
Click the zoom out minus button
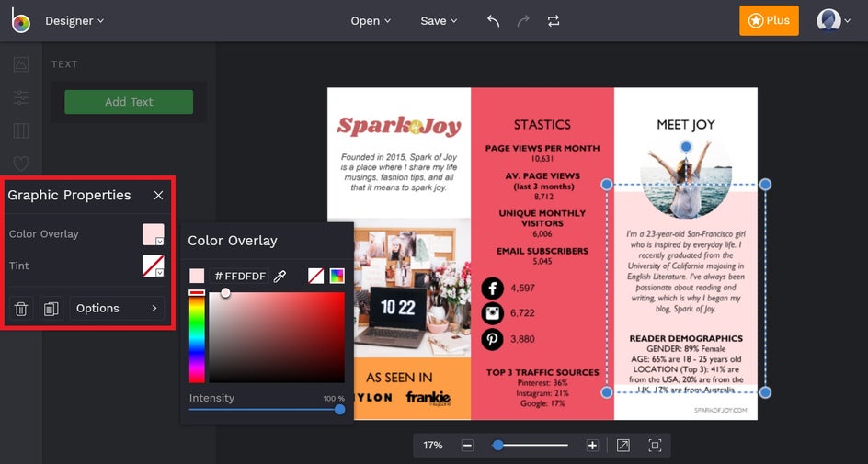(468, 446)
